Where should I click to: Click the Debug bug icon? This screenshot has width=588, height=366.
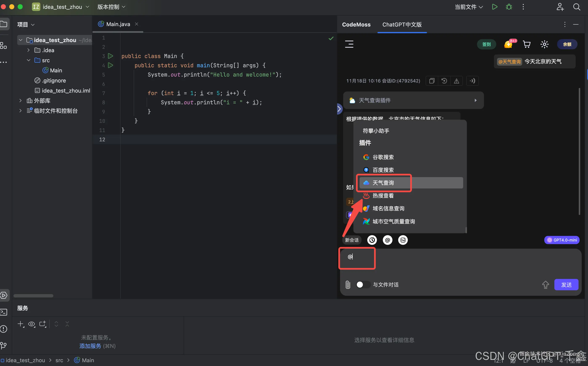(x=509, y=7)
